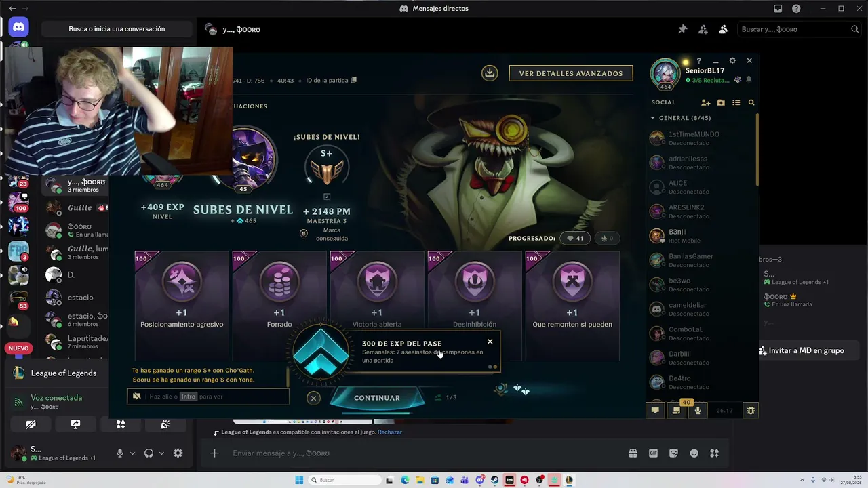Expand Discord microphone input options arrow
The width and height of the screenshot is (868, 488).
[132, 453]
